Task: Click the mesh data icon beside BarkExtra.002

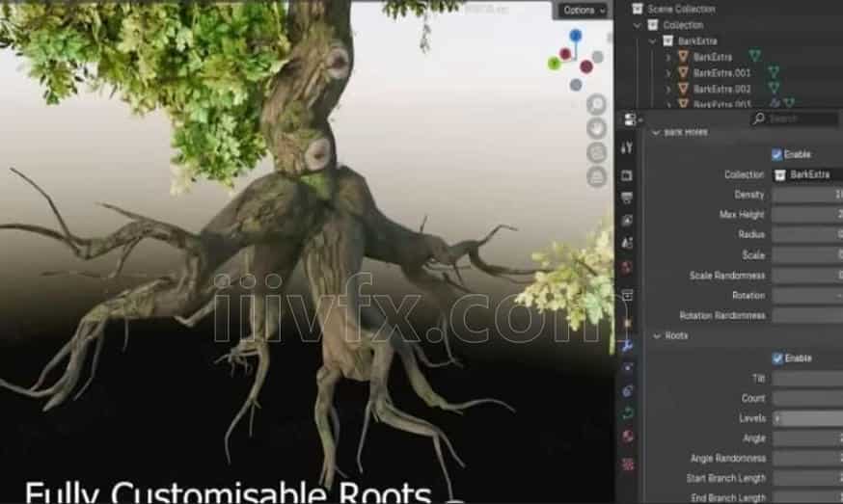Action: [x=774, y=88]
